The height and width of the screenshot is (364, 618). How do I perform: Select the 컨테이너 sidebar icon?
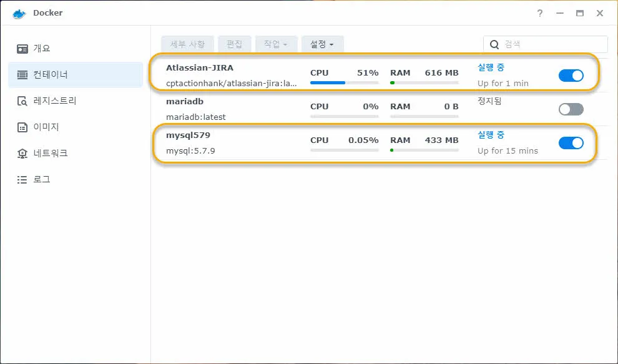[x=47, y=74]
